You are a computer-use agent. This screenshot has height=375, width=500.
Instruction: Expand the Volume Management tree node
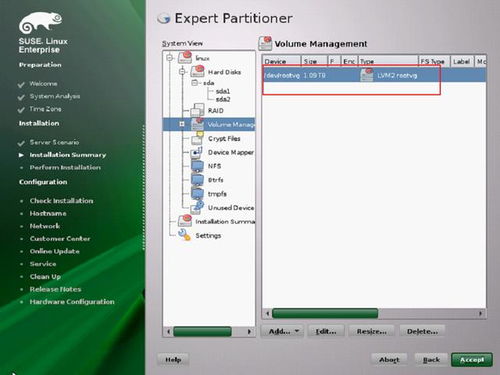[182, 124]
